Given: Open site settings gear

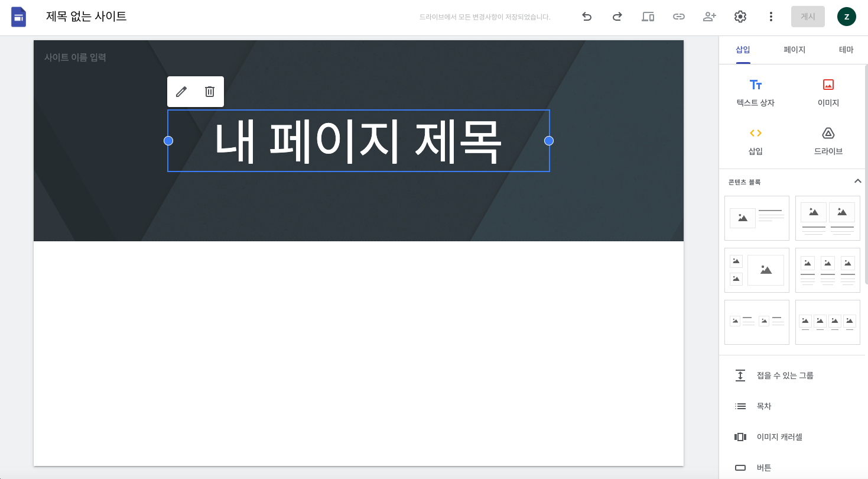Looking at the screenshot, I should click(x=740, y=17).
